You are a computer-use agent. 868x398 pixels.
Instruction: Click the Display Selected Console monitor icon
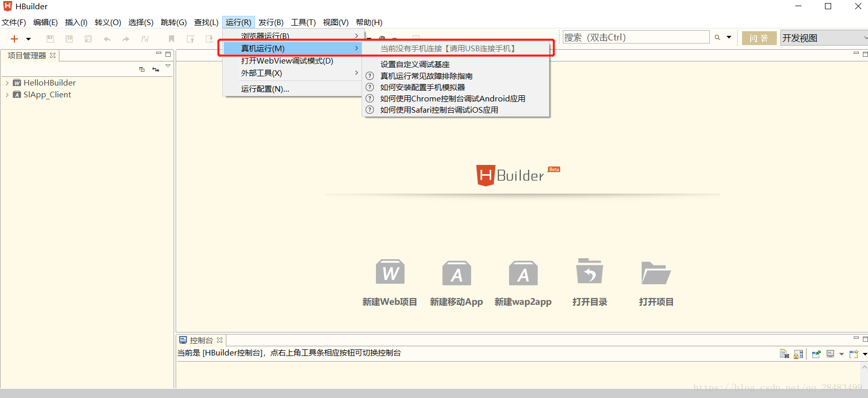point(831,354)
